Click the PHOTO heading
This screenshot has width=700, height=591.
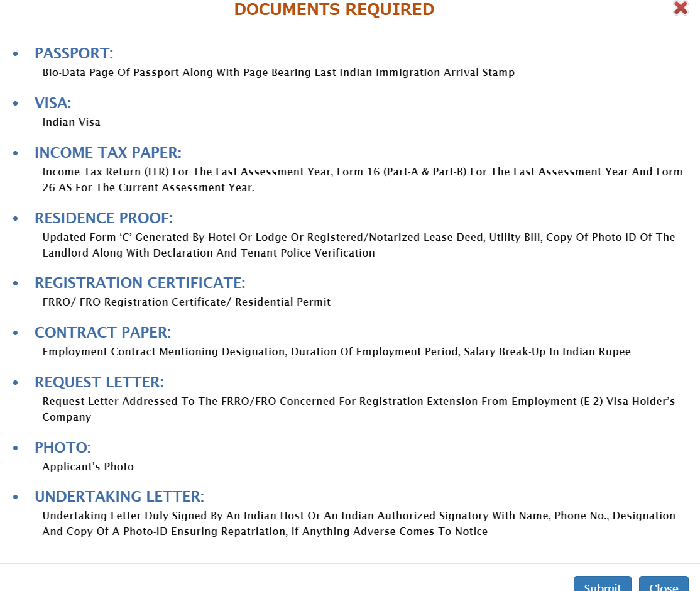pos(63,448)
